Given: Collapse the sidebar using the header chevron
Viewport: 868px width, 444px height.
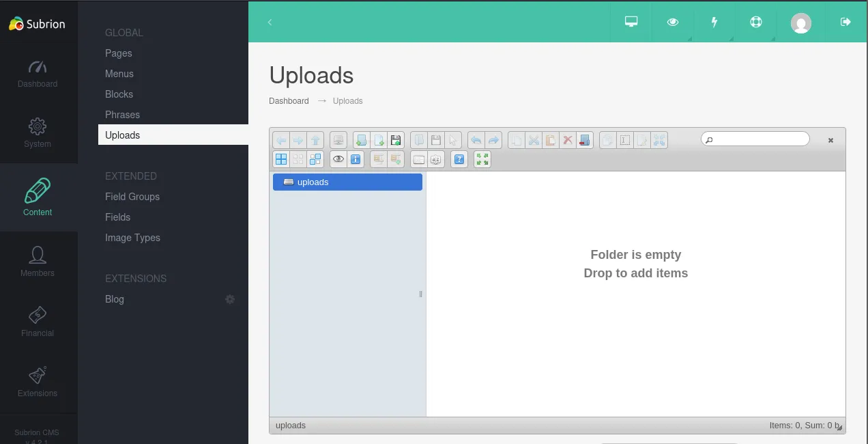Looking at the screenshot, I should 270,23.
